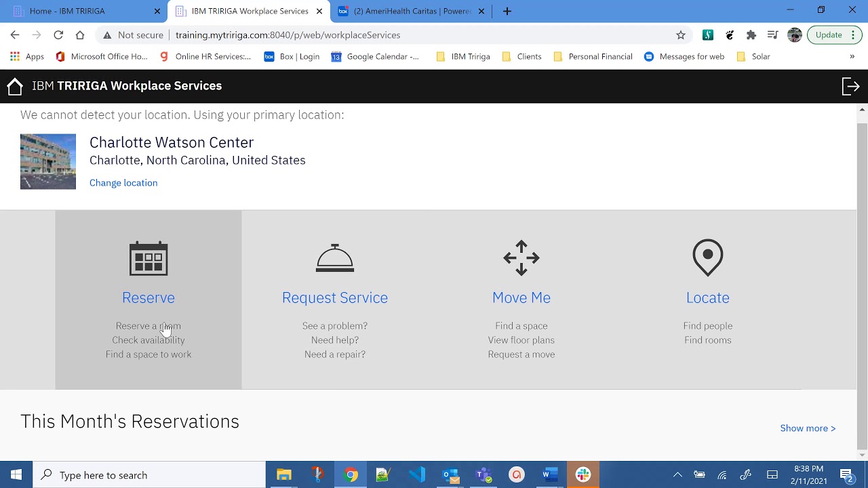Click the Charlotte Watson Center building thumbnail
Image resolution: width=868 pixels, height=488 pixels.
pyautogui.click(x=48, y=161)
